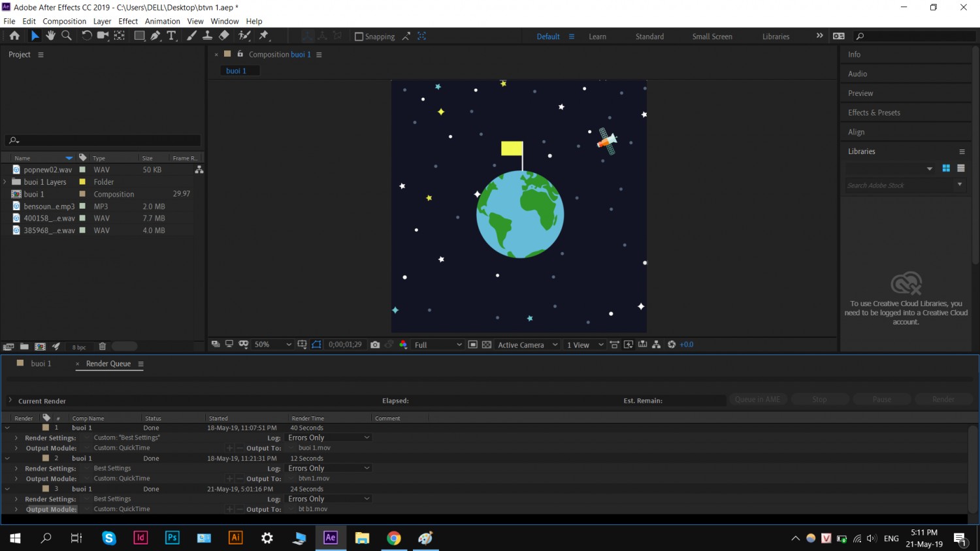This screenshot has width=980, height=551.
Task: Toggle pixel aspect ratio correction
Action: point(615,345)
